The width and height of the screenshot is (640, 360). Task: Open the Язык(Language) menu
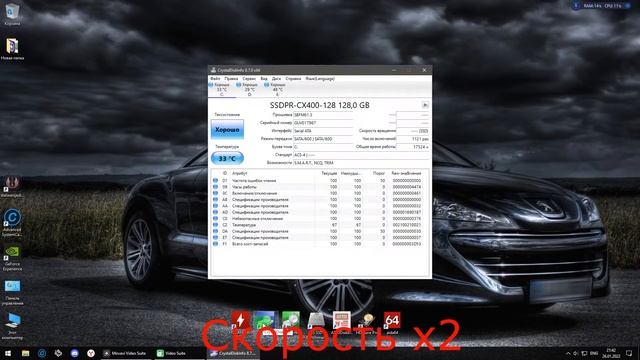coord(320,78)
